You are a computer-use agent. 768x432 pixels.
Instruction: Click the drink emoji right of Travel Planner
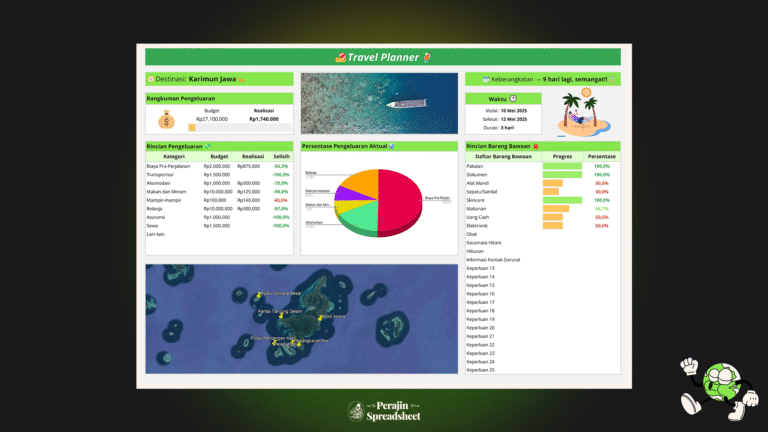(427, 57)
